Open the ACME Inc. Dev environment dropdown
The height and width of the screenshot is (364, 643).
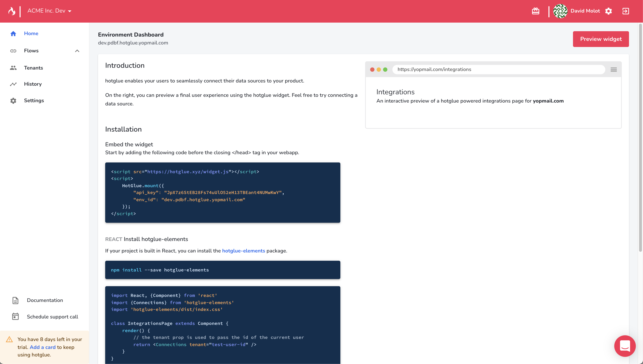(49, 11)
